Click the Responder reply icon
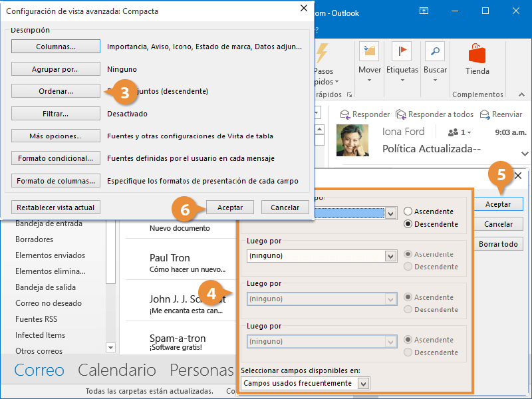Screen dimensions: 532x399 click(345, 114)
